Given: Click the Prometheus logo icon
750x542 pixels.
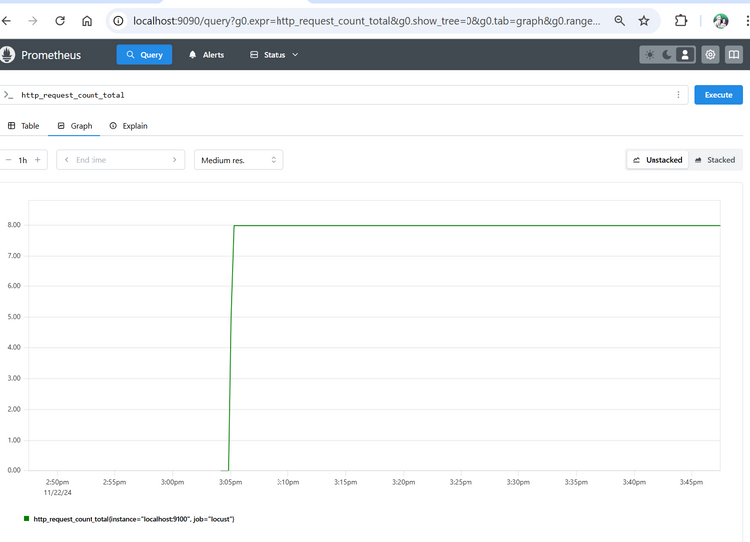Looking at the screenshot, I should [x=9, y=55].
